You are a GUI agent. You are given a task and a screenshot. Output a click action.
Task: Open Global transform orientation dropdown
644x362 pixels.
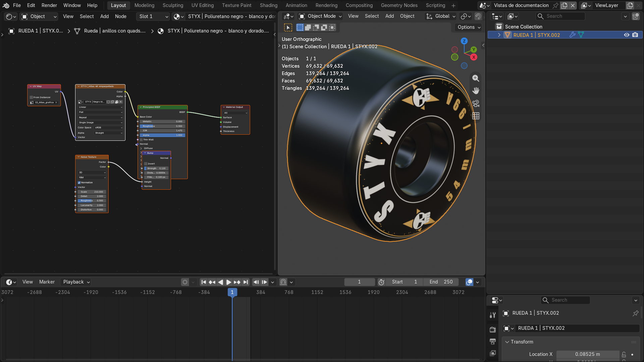click(x=441, y=16)
